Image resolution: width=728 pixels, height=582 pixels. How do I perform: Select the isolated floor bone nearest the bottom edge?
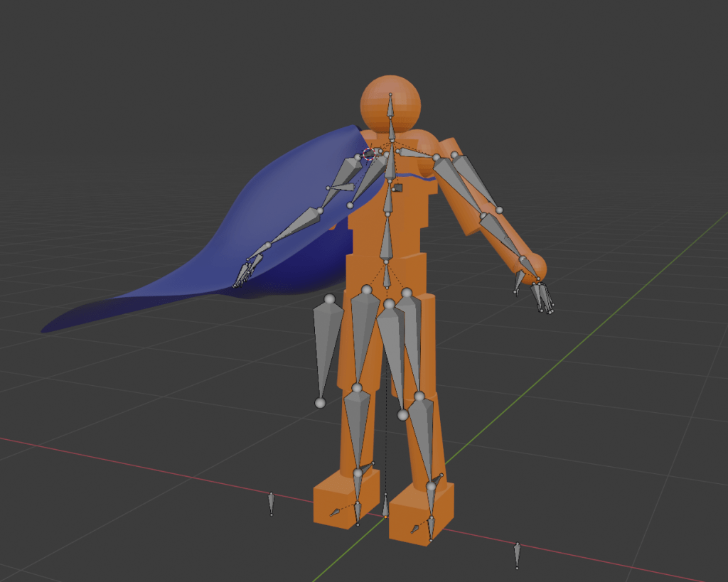517,555
